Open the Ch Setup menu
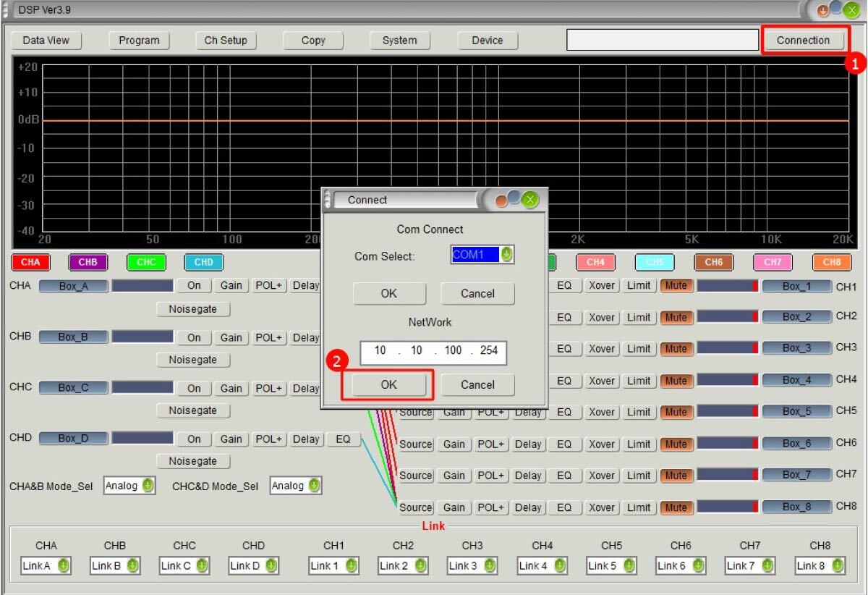Image resolution: width=868 pixels, height=595 pixels. click(x=226, y=41)
